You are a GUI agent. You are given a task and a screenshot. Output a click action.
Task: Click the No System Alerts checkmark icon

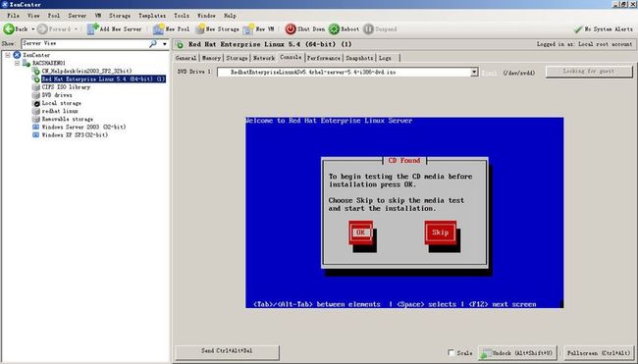578,29
